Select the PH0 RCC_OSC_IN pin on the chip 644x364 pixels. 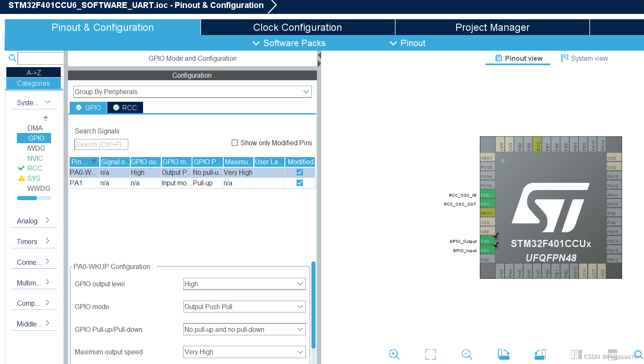pos(487,195)
